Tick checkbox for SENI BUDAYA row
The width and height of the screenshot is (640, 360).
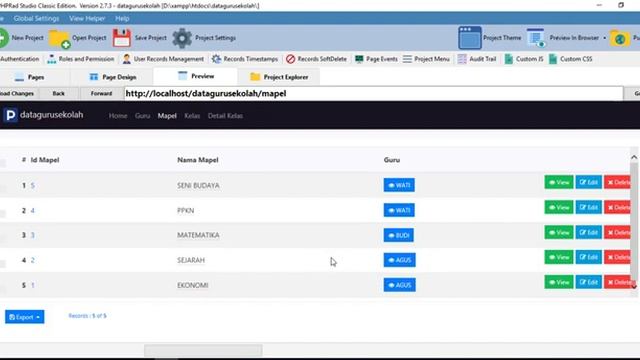click(2, 188)
